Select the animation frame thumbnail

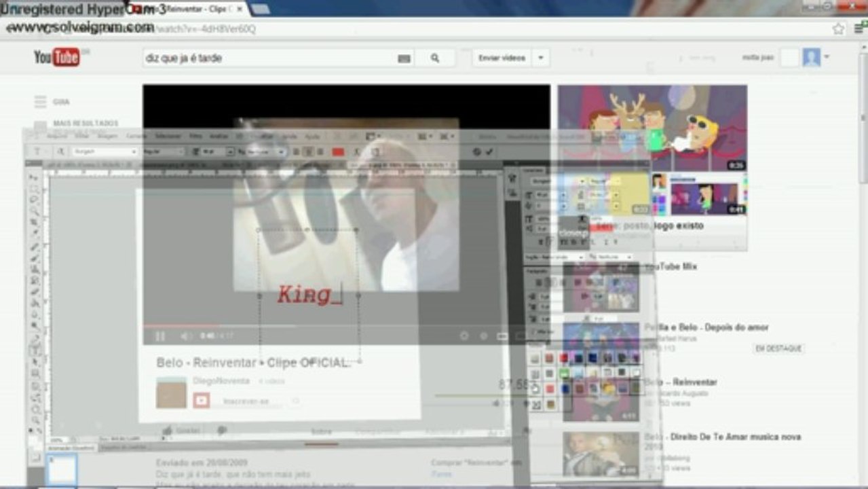62,468
